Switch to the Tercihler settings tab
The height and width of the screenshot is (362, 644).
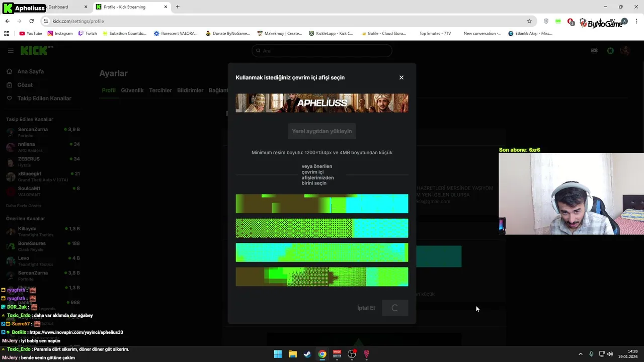tap(160, 90)
